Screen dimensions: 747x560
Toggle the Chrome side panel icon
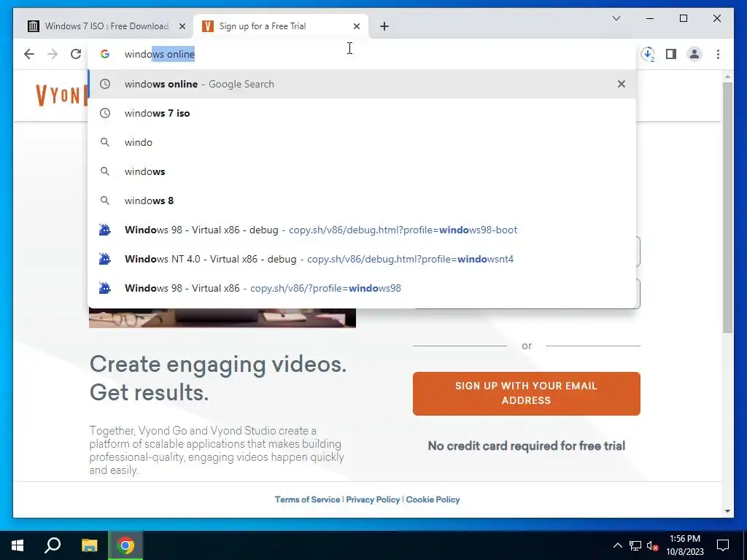click(671, 54)
